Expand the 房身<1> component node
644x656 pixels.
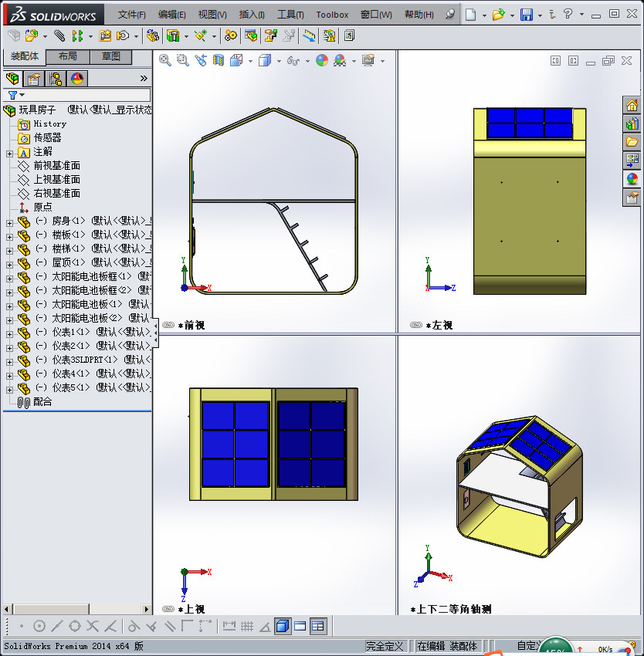[x=9, y=223]
